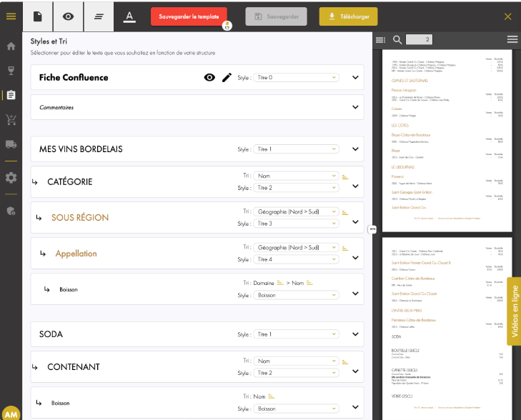Open the hamburger menu in top-left corner
This screenshot has width=521, height=420.
pos(11,16)
